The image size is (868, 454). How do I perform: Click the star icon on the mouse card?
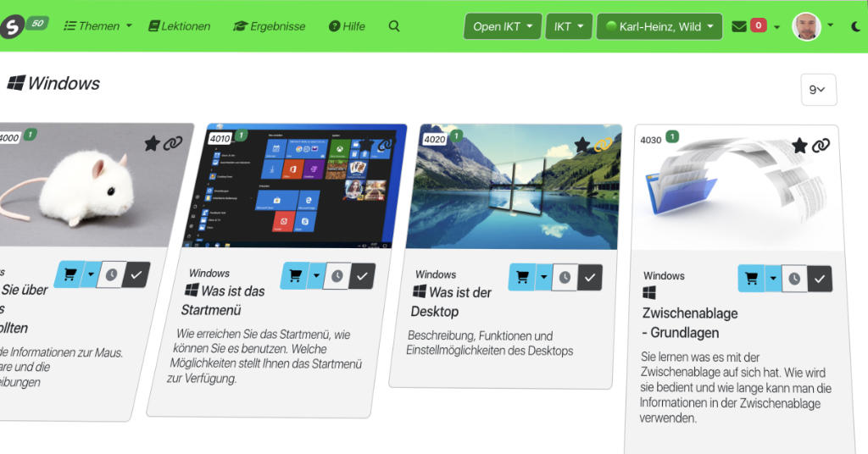(152, 143)
